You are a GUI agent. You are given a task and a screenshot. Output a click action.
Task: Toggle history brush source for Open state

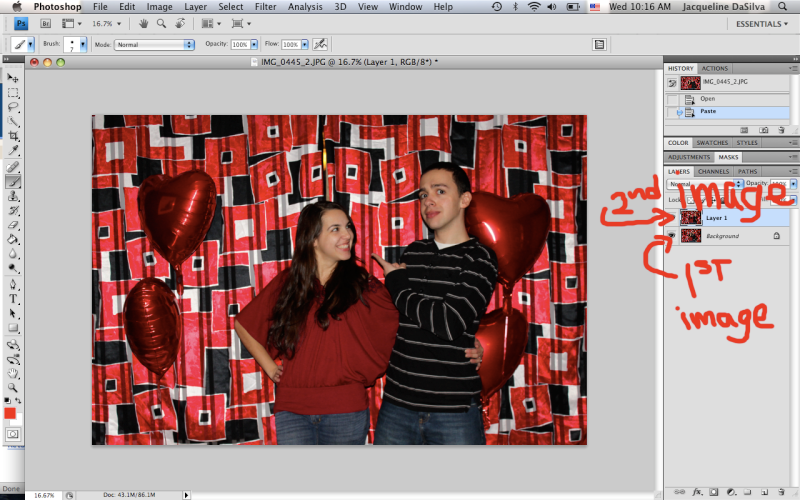673,99
